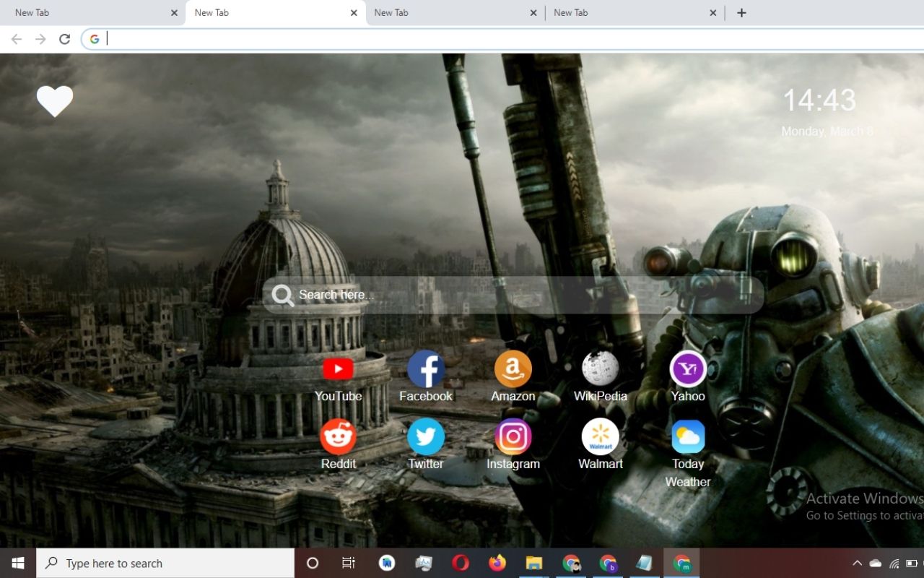The image size is (924, 578).
Task: Open the Walmart shortcut
Action: click(x=600, y=436)
